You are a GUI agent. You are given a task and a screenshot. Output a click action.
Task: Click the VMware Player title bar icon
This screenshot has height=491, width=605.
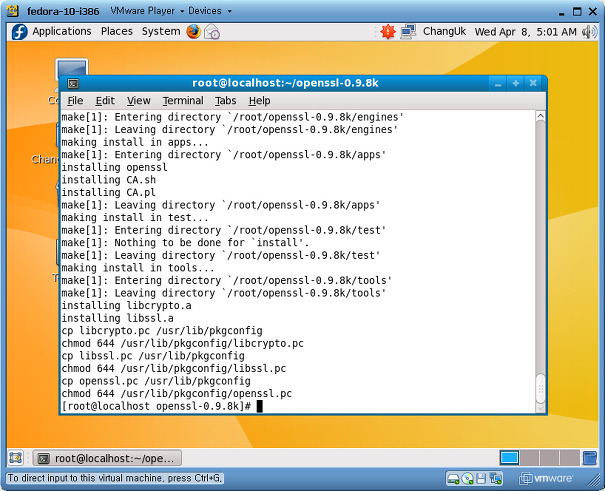point(13,11)
